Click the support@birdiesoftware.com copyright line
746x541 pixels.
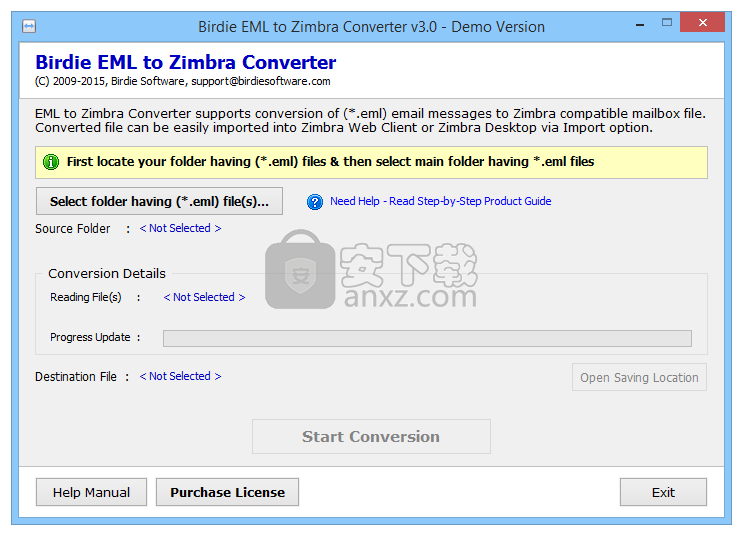pos(183,81)
